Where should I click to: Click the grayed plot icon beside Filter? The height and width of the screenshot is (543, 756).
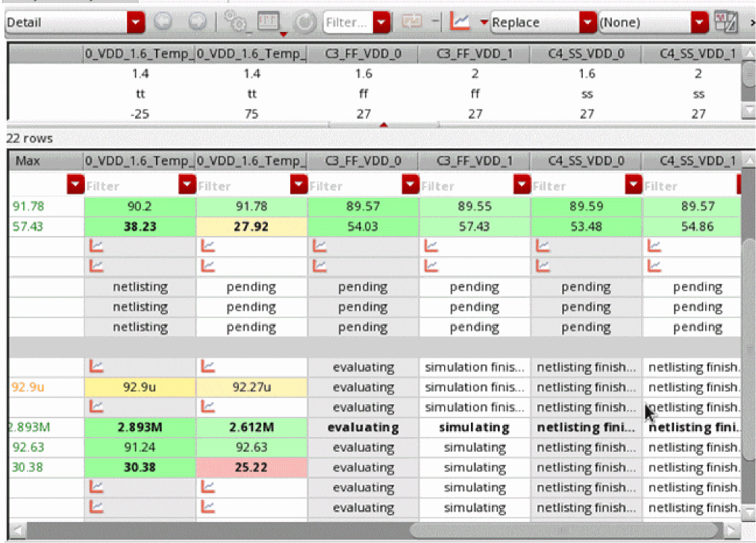(412, 21)
